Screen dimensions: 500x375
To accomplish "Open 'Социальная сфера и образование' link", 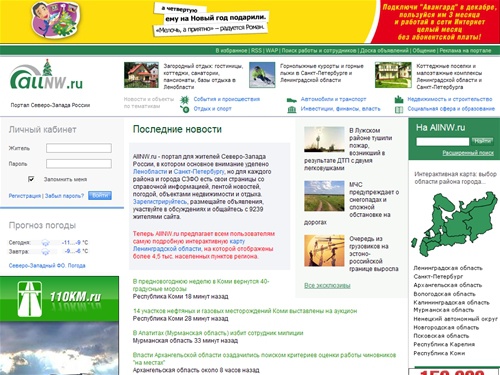I will [451, 109].
